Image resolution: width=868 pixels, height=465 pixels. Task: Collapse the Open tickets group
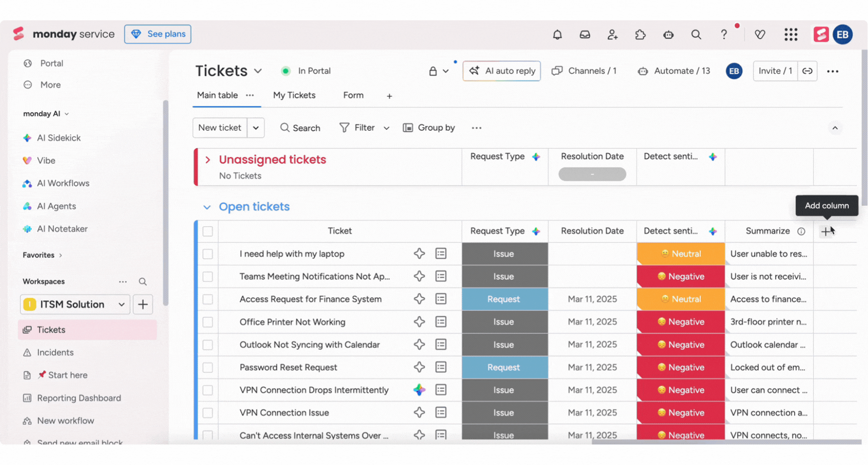tap(207, 207)
